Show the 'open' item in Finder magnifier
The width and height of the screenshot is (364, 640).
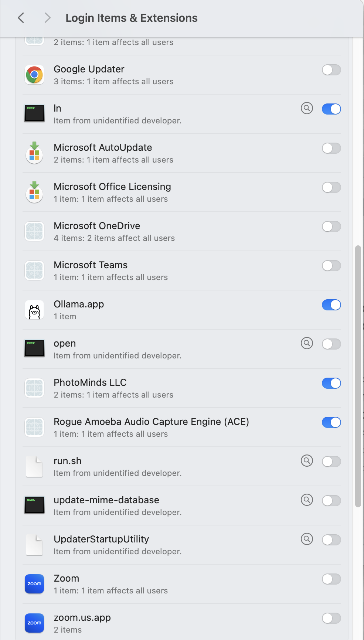point(307,343)
